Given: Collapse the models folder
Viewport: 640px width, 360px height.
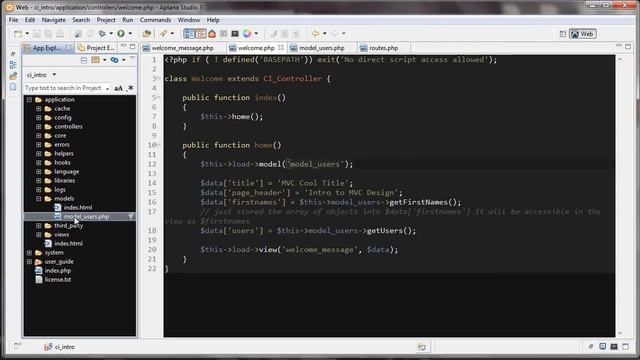Looking at the screenshot, I should coord(38,199).
